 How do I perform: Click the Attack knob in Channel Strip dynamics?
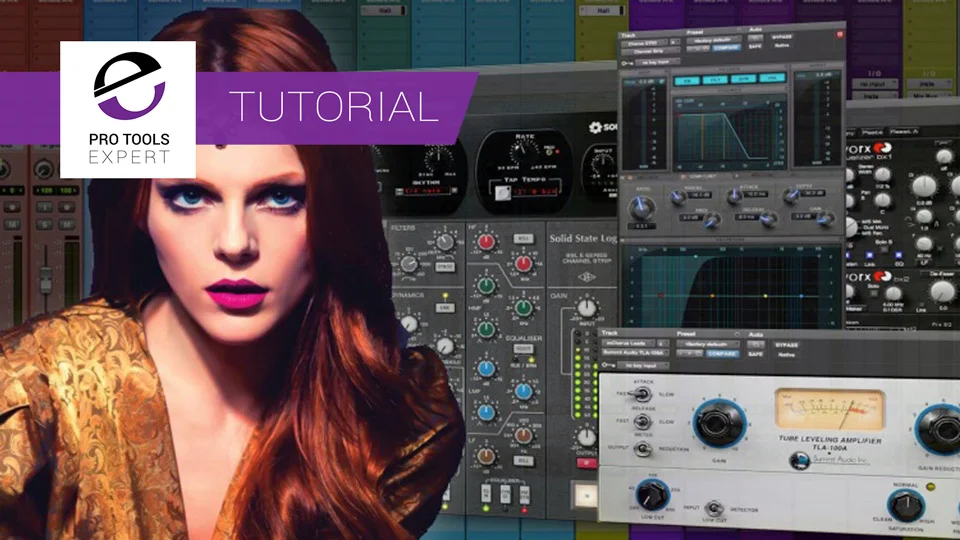pyautogui.click(x=733, y=196)
